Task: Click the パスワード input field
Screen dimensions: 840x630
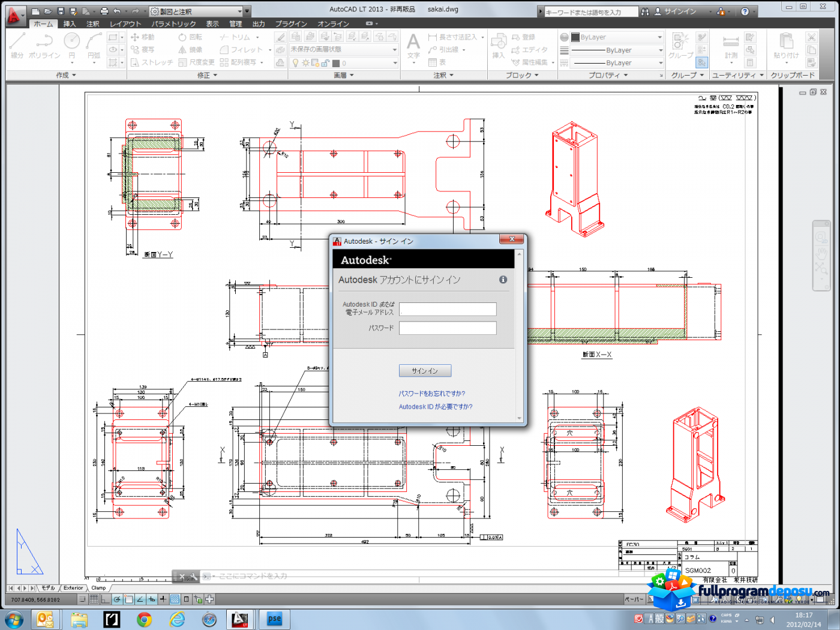Action: pos(448,328)
